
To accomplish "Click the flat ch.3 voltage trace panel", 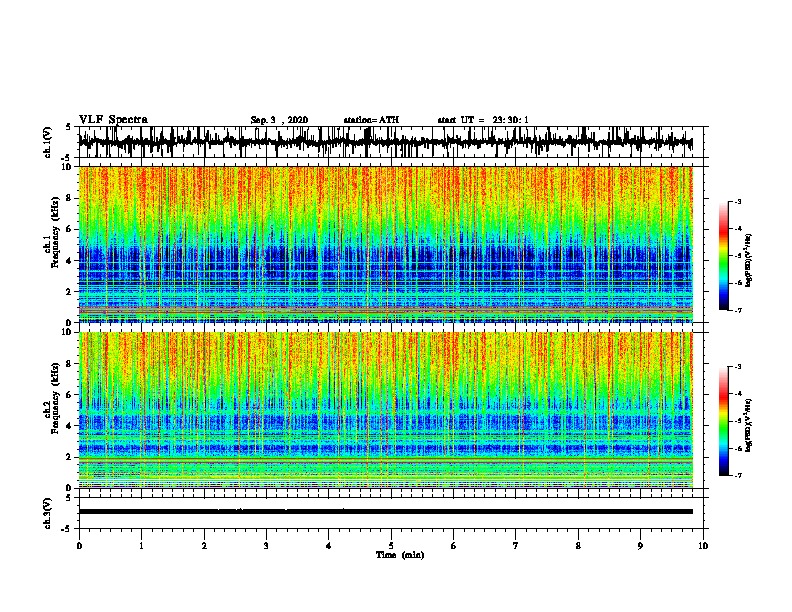I will (x=391, y=513).
